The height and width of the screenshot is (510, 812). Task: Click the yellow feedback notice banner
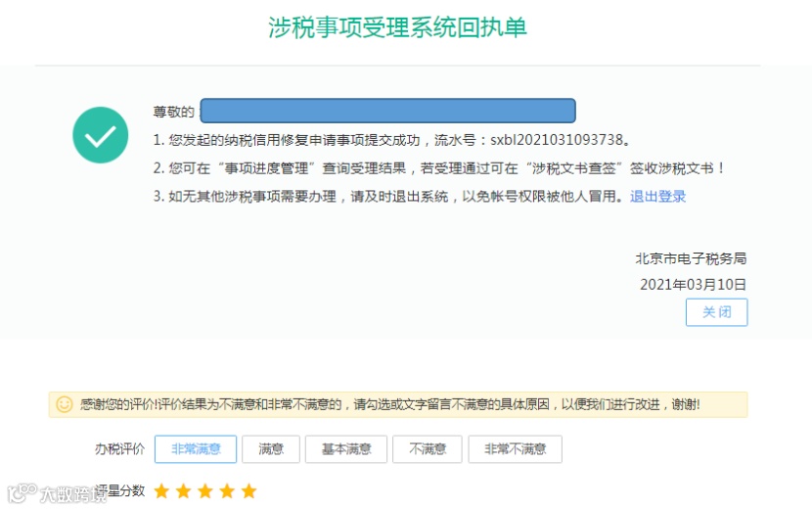398,405
